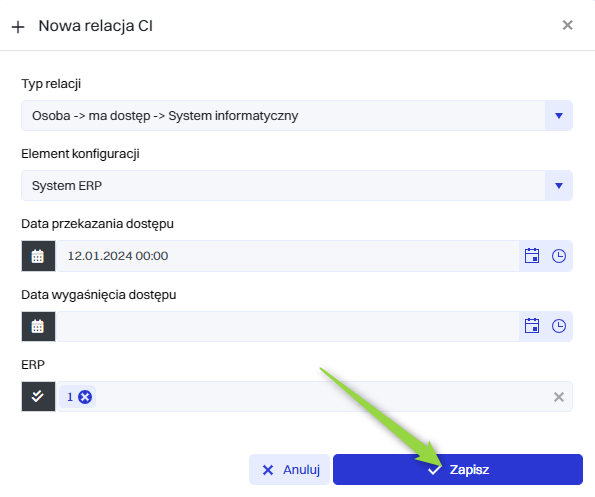Click into the empty expiry date field

(287, 326)
